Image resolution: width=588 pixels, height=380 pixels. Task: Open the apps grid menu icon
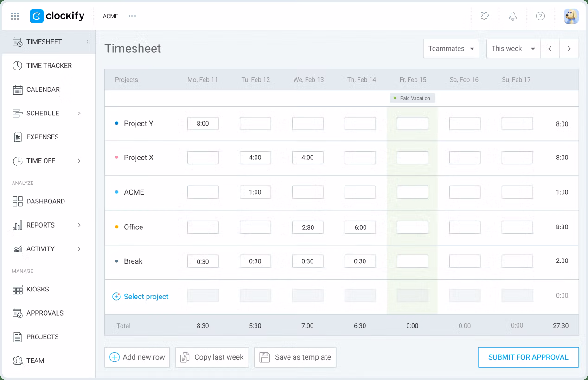coord(15,16)
